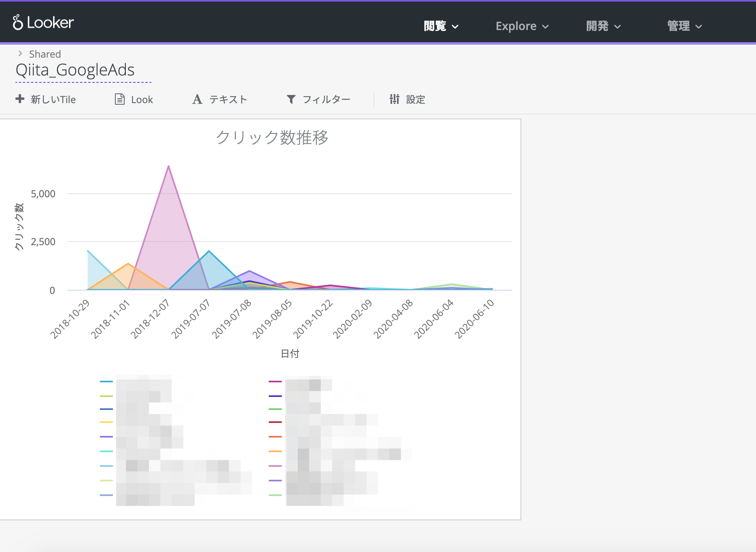Image resolution: width=756 pixels, height=552 pixels.
Task: Expand the chevron next to 開発
Action: click(x=618, y=27)
